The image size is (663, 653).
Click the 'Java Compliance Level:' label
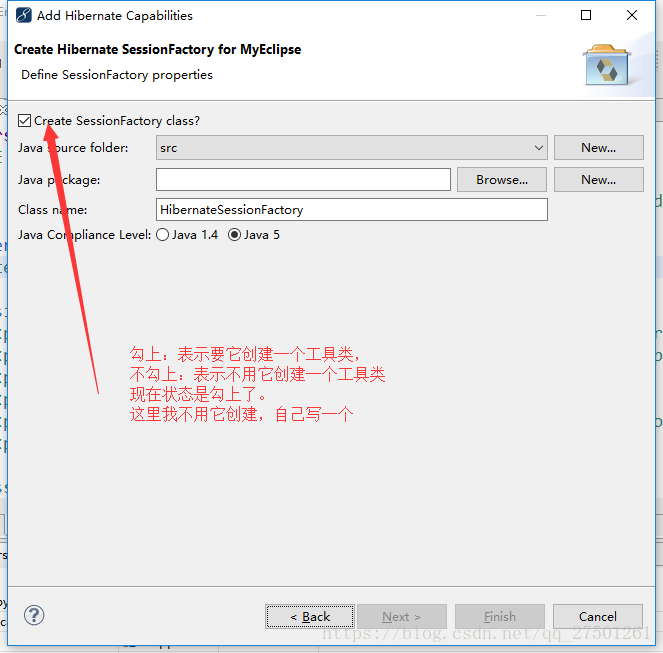(84, 235)
